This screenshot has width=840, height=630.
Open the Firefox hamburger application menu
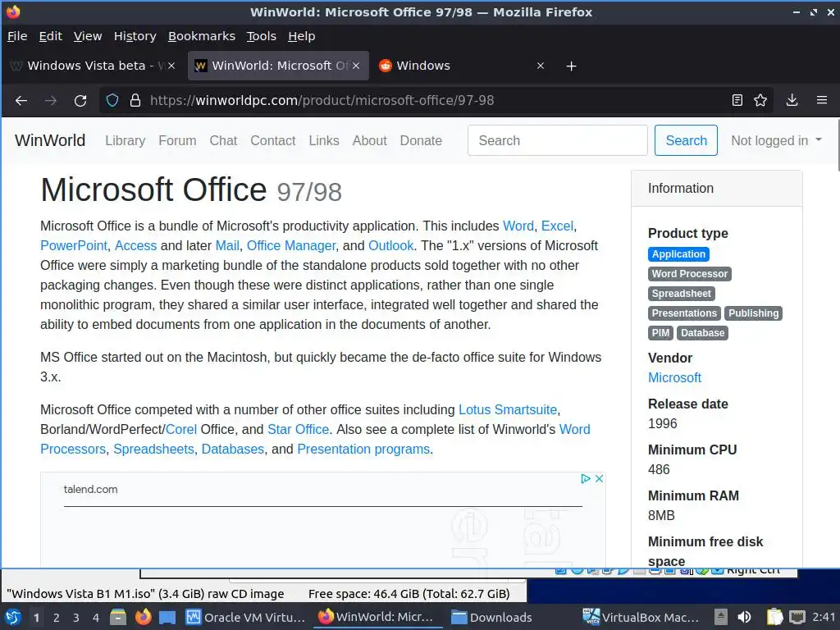(822, 100)
